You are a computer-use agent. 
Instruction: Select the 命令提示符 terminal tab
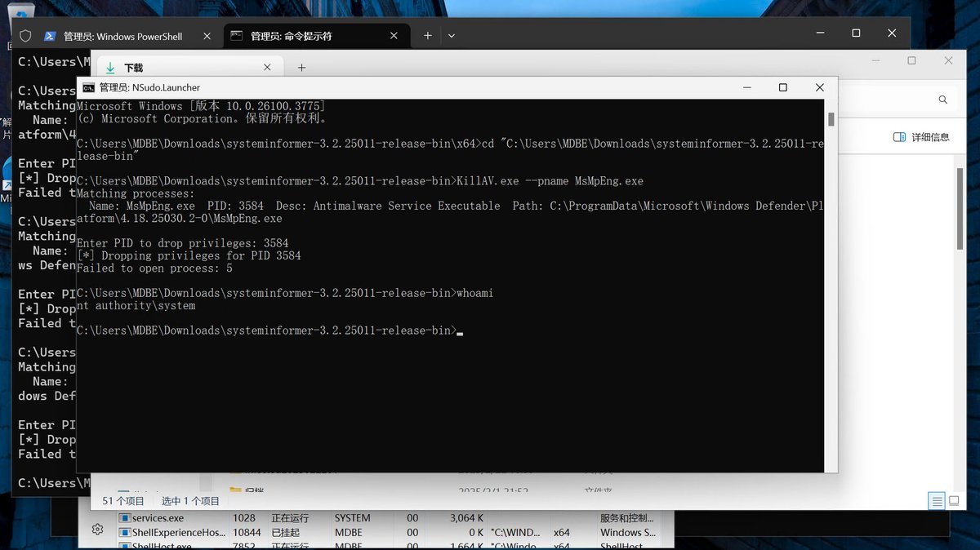[316, 36]
